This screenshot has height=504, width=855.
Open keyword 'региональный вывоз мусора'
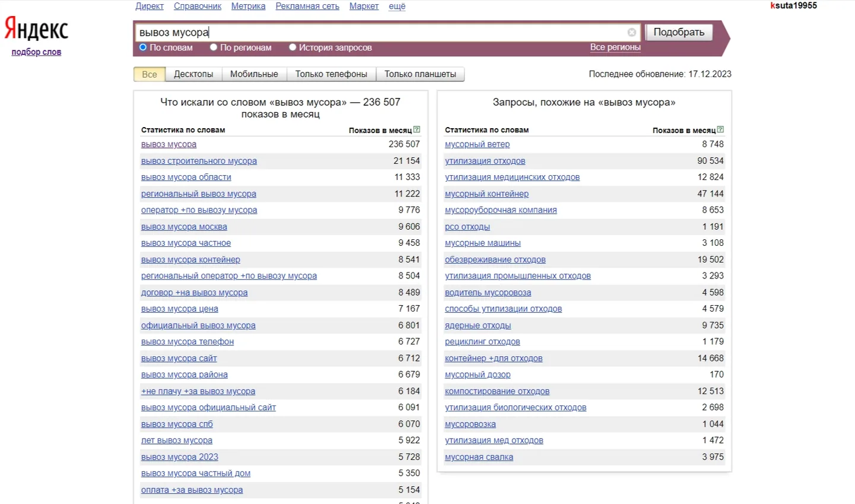199,194
